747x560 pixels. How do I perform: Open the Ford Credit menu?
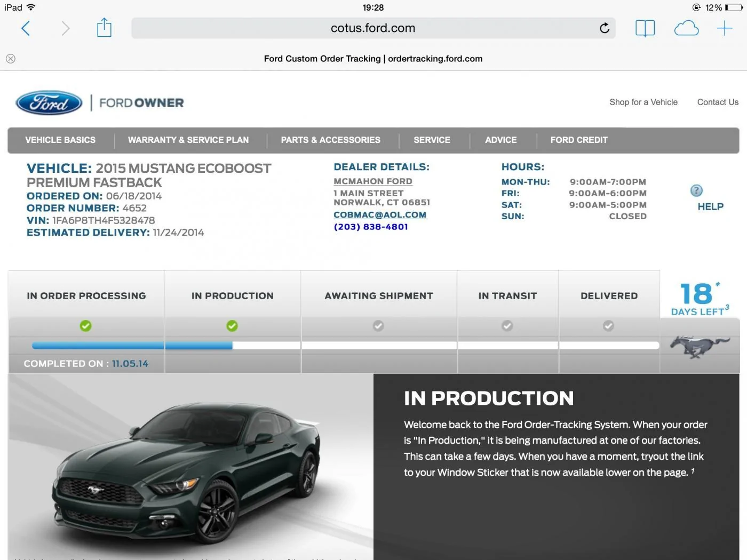coord(579,140)
